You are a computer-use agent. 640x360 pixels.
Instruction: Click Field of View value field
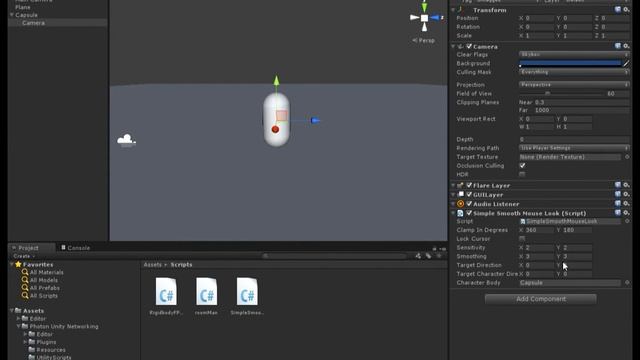click(x=618, y=93)
